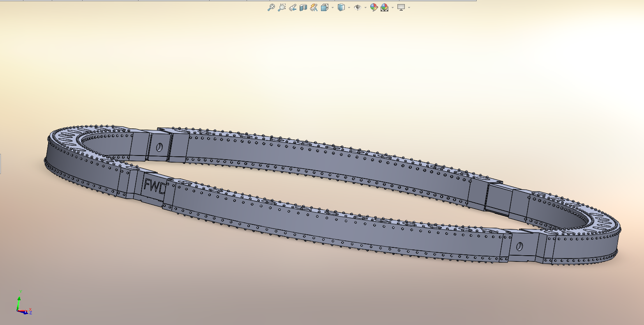644x325 pixels.
Task: Click the View Orientation cube icon
Action: tap(325, 7)
